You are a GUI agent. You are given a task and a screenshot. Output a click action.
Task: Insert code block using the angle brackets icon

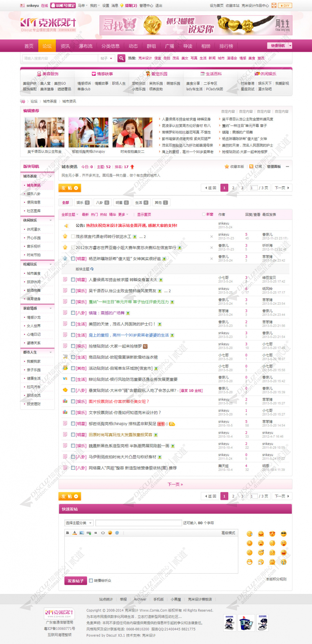click(x=103, y=533)
